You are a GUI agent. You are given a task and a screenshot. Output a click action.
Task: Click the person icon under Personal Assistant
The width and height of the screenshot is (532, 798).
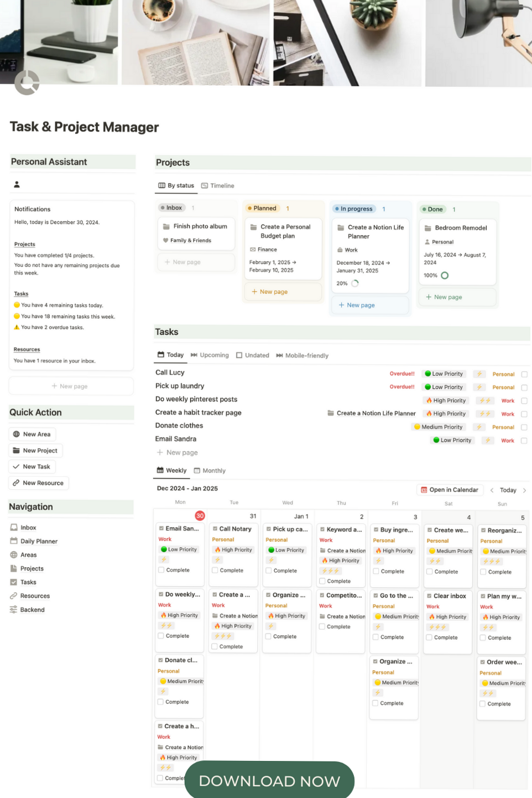point(17,184)
